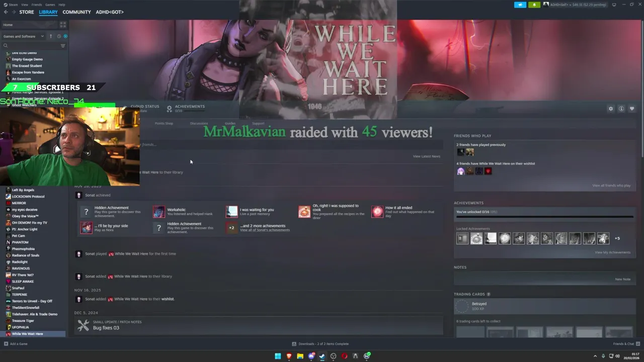Open the advanced filter lines icon
Viewport: 644px width, 362px height.
coord(63,46)
